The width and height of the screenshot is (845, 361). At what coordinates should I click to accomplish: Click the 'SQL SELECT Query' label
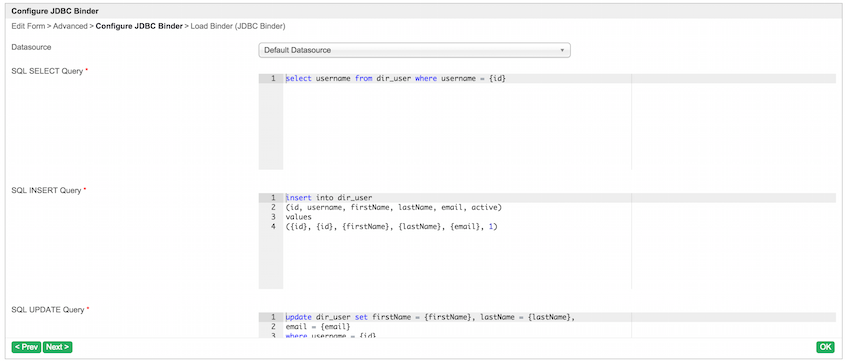click(x=47, y=71)
